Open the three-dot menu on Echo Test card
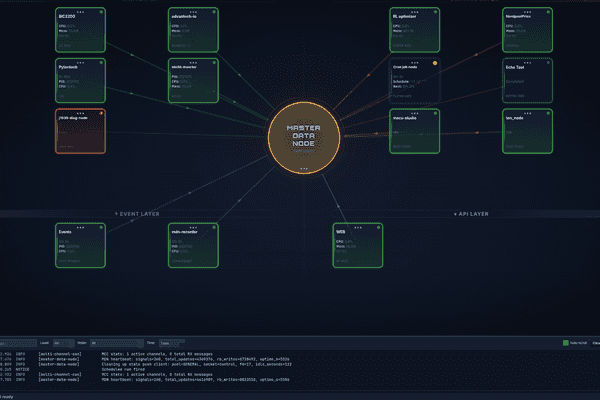The width and height of the screenshot is (600, 400). 527,62
